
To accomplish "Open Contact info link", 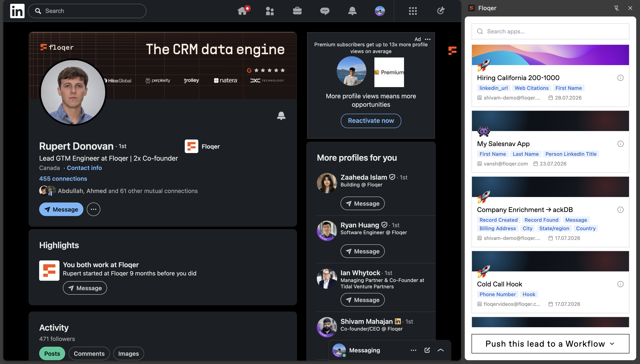I will click(x=84, y=168).
